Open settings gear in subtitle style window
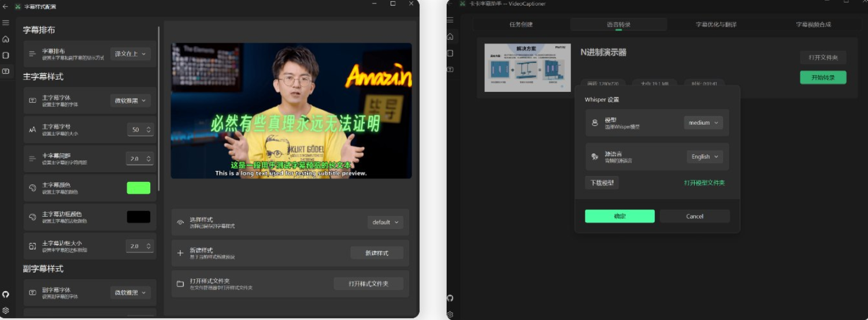Screen dimensions: 868x320 (x=5, y=310)
